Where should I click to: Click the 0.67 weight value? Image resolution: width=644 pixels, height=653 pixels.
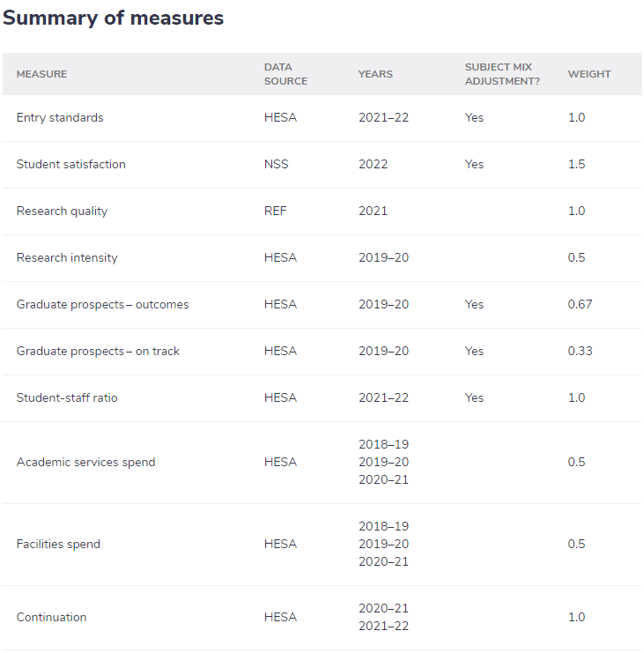click(x=580, y=305)
